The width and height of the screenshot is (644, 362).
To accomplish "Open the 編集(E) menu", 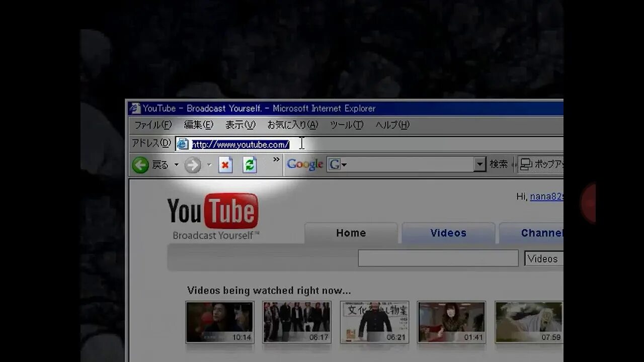I will (x=198, y=125).
